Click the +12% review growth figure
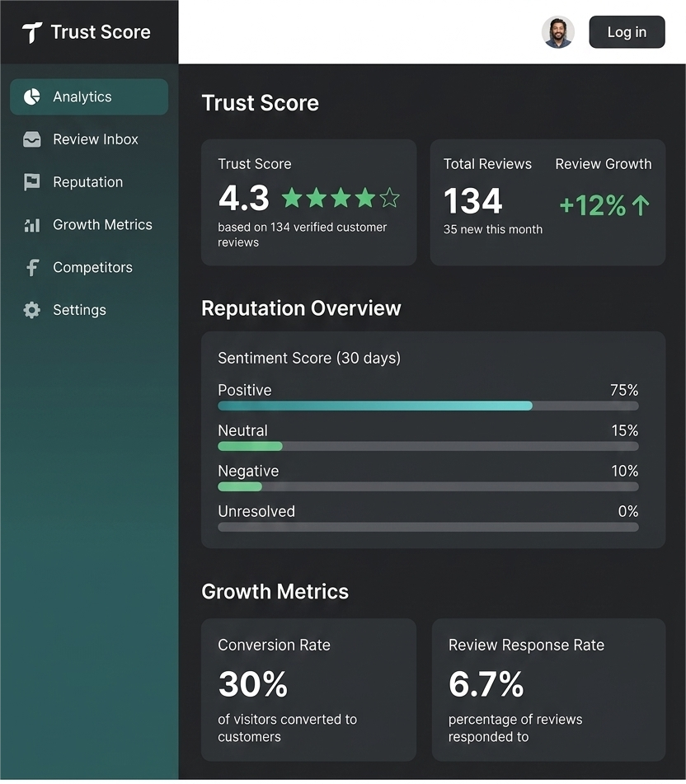The height and width of the screenshot is (784, 686). click(591, 205)
